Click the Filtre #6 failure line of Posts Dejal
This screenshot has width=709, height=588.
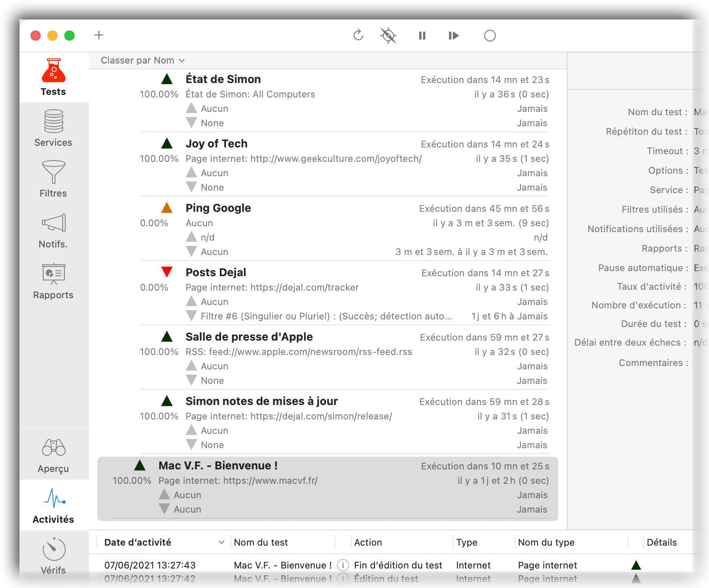tap(326, 316)
